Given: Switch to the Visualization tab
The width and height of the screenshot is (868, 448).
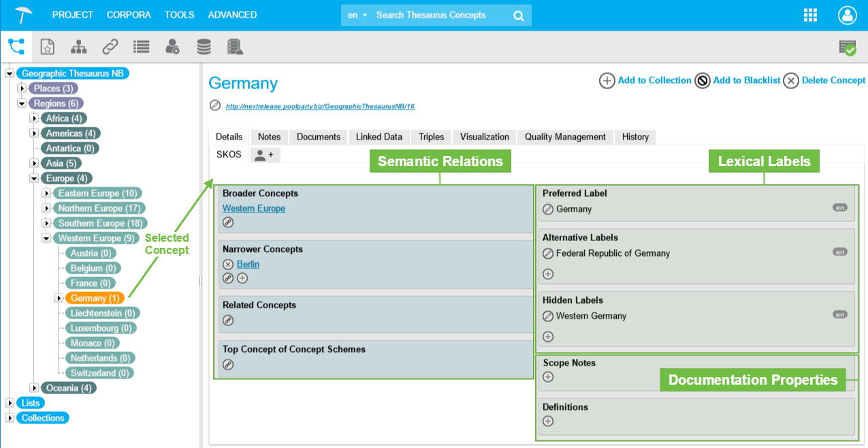Looking at the screenshot, I should tap(484, 137).
